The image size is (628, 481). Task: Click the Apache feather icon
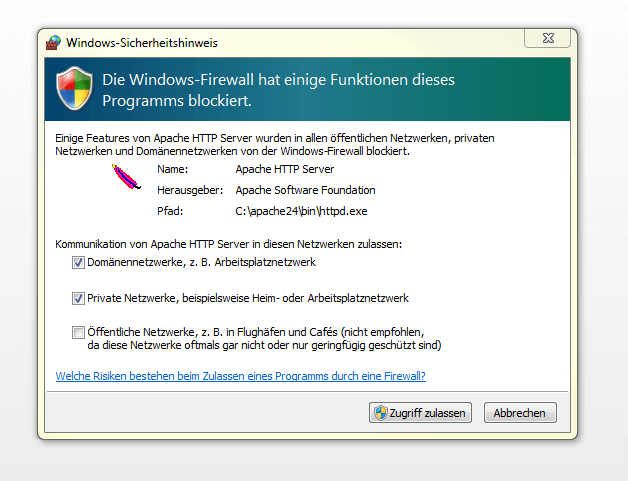tap(126, 176)
